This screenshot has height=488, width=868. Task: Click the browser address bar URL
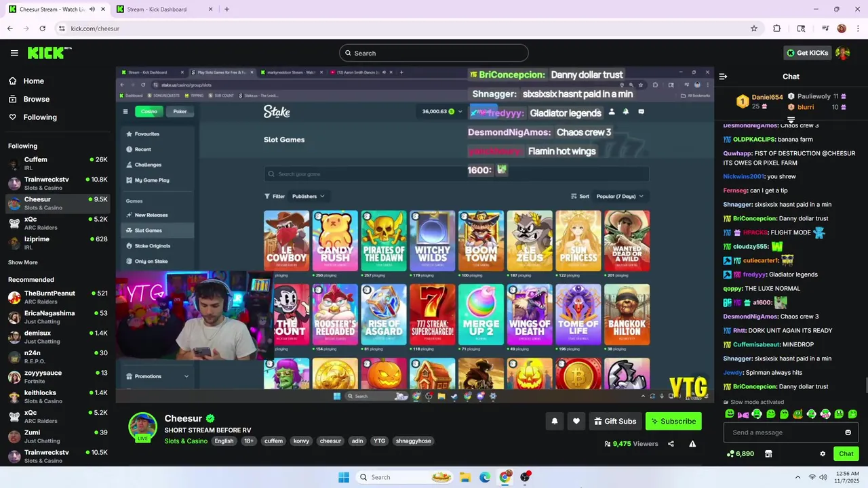point(95,28)
